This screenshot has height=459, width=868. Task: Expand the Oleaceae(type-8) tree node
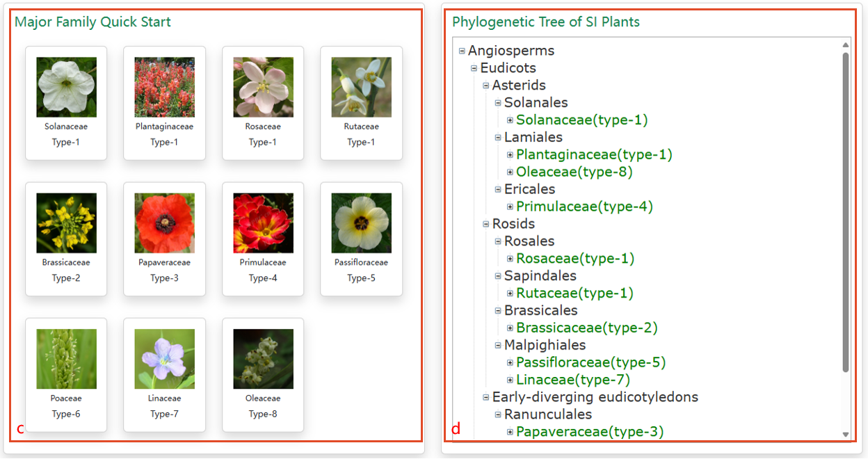pyautogui.click(x=510, y=172)
